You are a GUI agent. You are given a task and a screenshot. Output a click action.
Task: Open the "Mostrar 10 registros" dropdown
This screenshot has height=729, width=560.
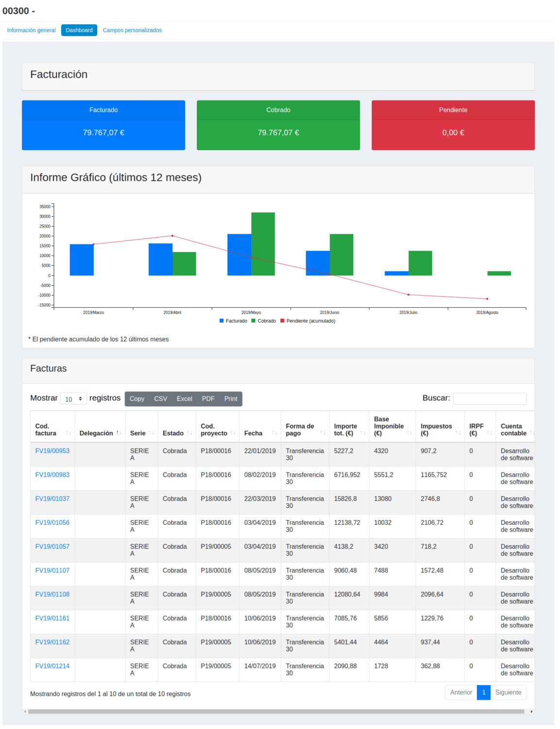tap(72, 398)
